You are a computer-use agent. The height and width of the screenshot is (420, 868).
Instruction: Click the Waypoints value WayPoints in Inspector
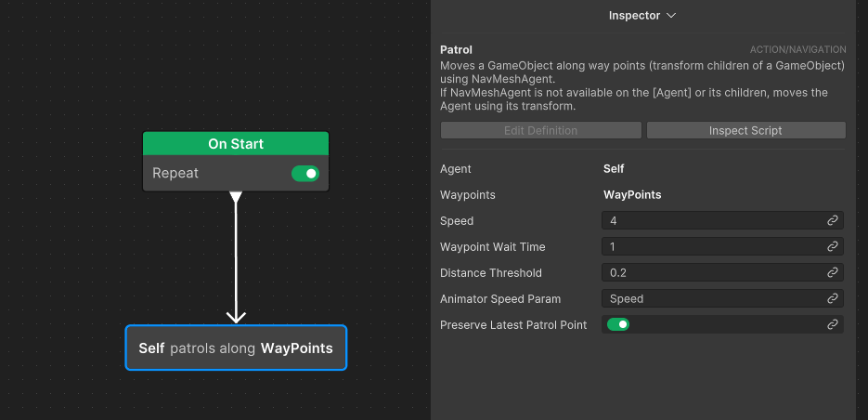(x=632, y=195)
